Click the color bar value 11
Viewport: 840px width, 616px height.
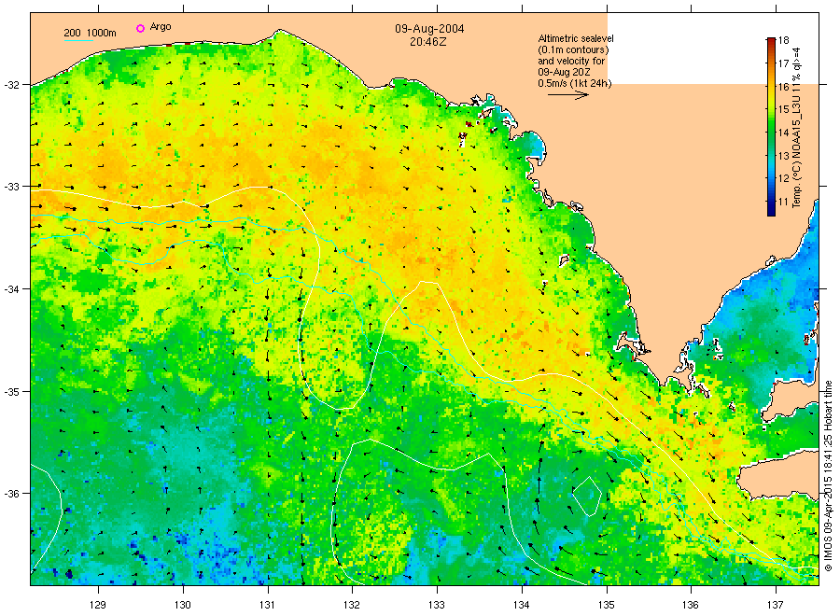pos(784,202)
